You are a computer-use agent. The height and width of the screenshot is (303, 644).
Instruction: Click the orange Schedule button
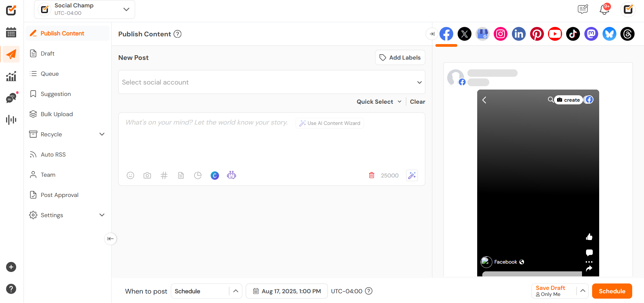click(x=612, y=291)
